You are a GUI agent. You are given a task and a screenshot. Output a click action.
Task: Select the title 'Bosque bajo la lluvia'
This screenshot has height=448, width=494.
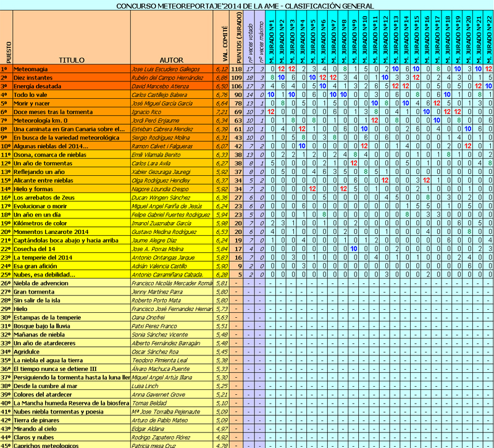tap(42, 326)
